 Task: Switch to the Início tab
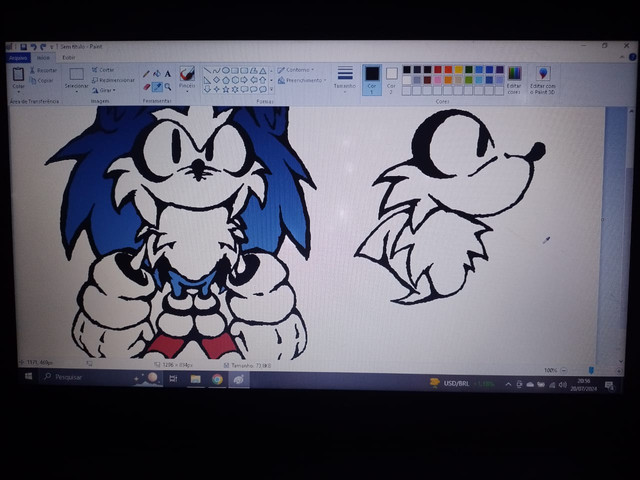pos(43,58)
